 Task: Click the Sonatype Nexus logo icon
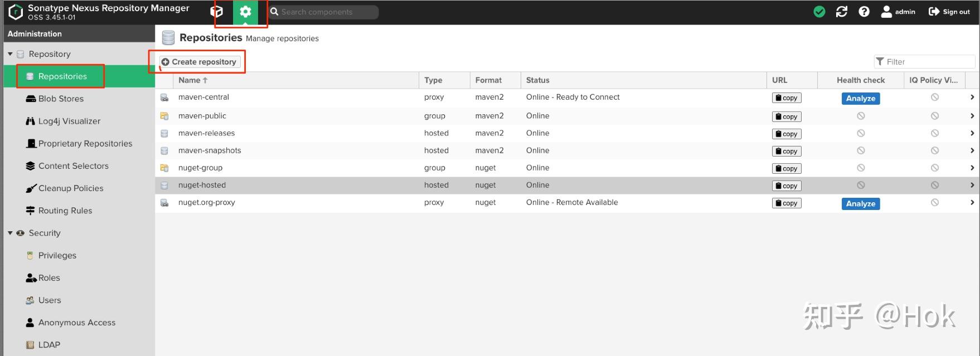point(16,12)
